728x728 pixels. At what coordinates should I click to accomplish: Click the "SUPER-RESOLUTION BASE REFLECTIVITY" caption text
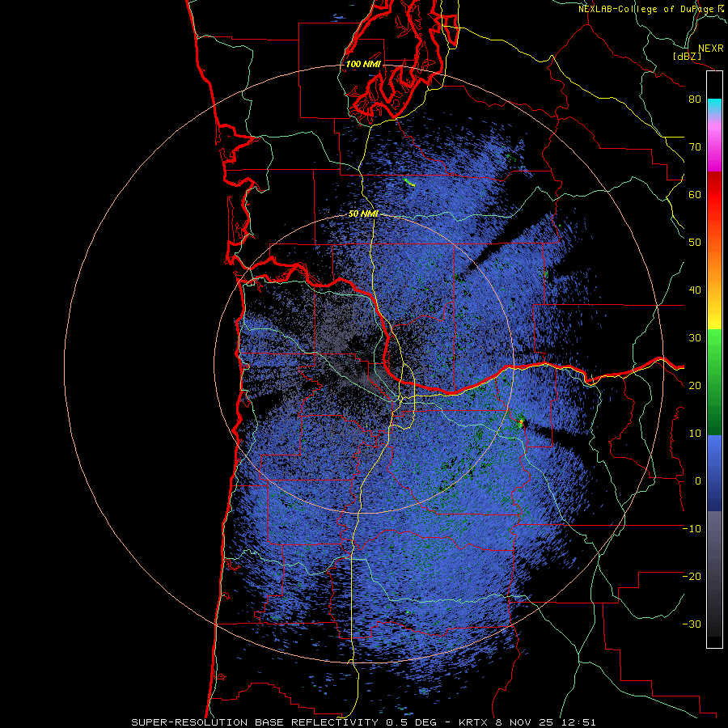255,722
